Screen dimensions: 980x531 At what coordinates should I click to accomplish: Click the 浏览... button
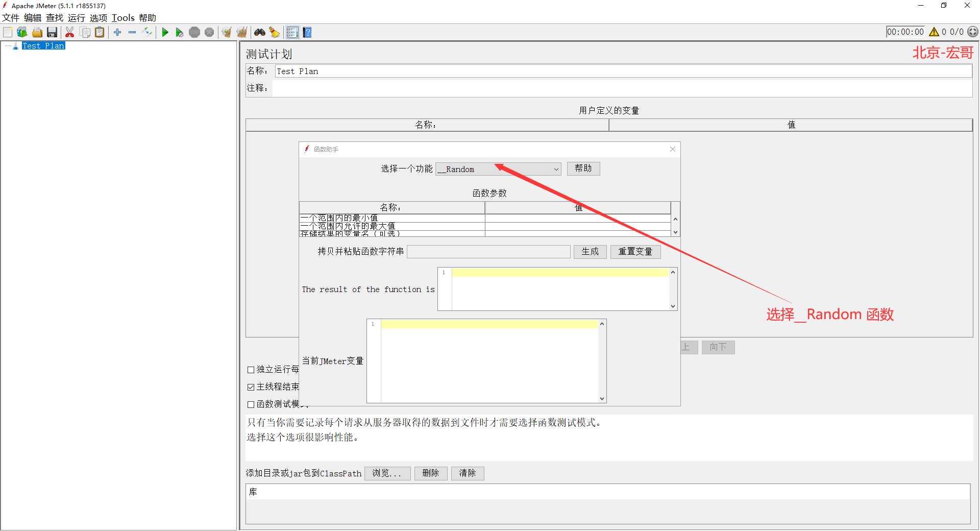(387, 473)
